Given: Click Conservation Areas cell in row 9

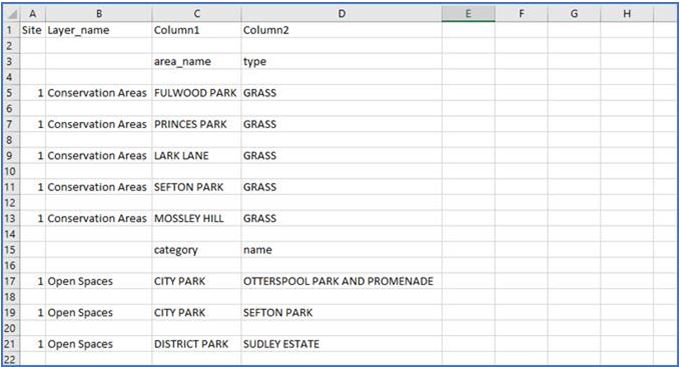Looking at the screenshot, I should [99, 155].
